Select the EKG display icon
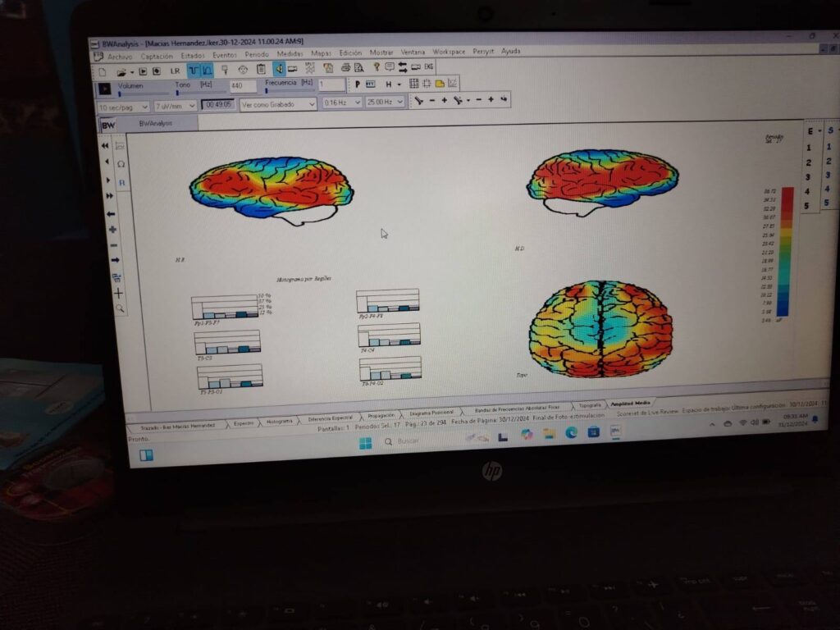 430,67
